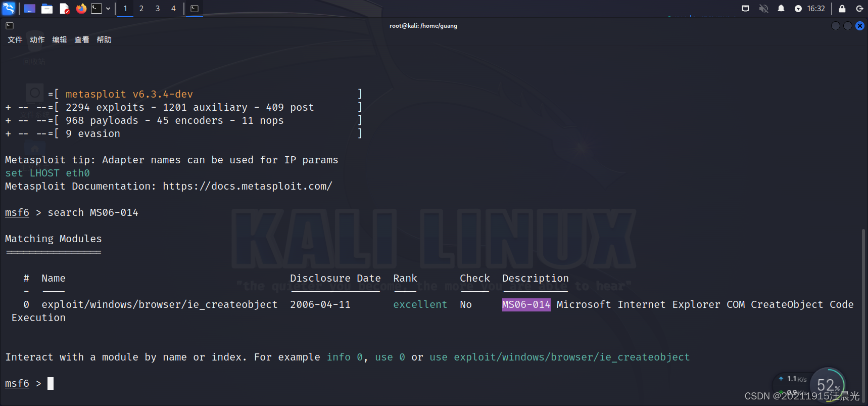Image resolution: width=868 pixels, height=406 pixels.
Task: Open the 编辑 menu
Action: (60, 39)
